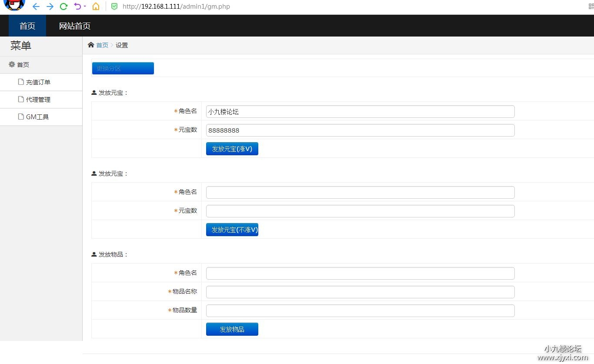Open the dropdown arrow next to undo
Viewport: 594px width, 364px height.
click(x=85, y=7)
